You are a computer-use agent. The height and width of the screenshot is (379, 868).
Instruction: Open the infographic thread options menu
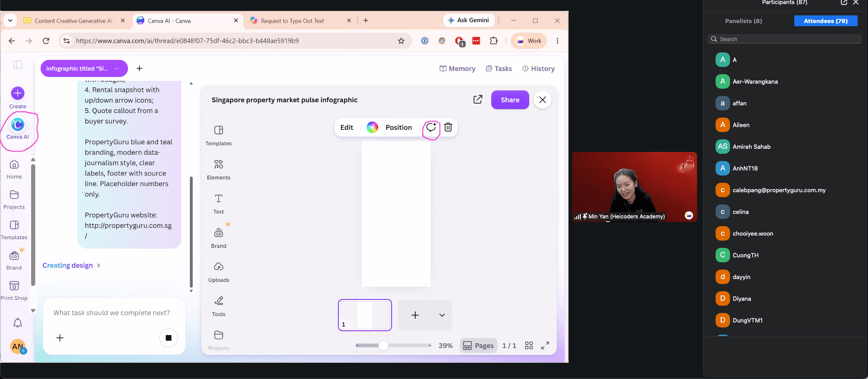[x=117, y=69]
